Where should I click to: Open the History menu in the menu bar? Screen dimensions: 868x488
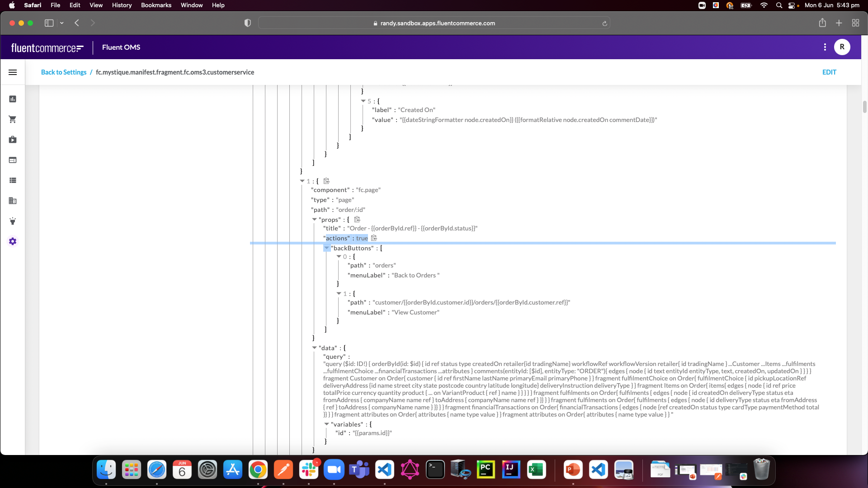point(122,5)
